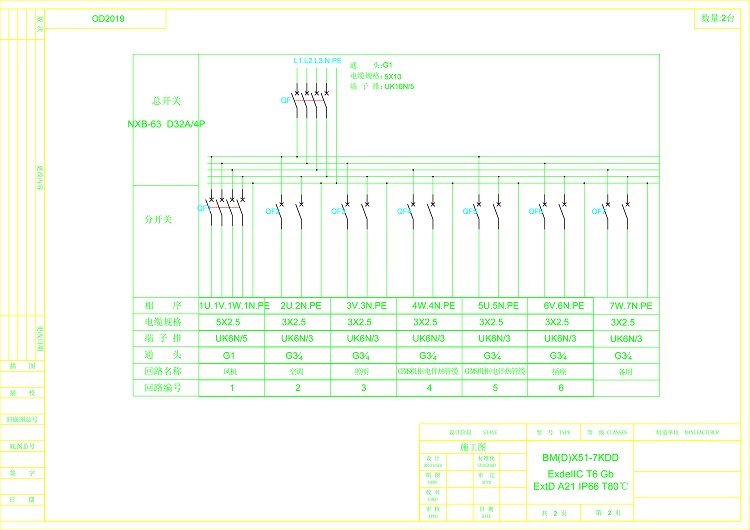Click the 插座 circuit name cell
Image resolution: width=750 pixels, height=530 pixels.
[559, 372]
